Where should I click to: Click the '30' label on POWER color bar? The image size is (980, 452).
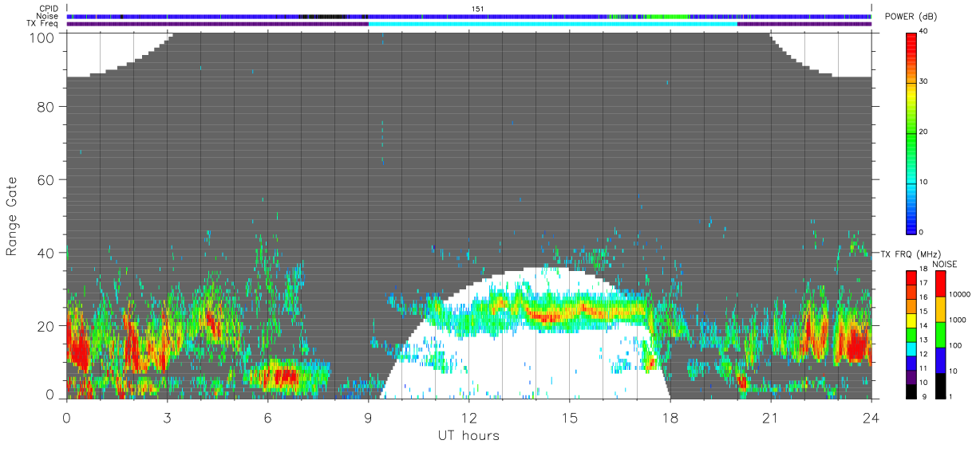click(923, 82)
